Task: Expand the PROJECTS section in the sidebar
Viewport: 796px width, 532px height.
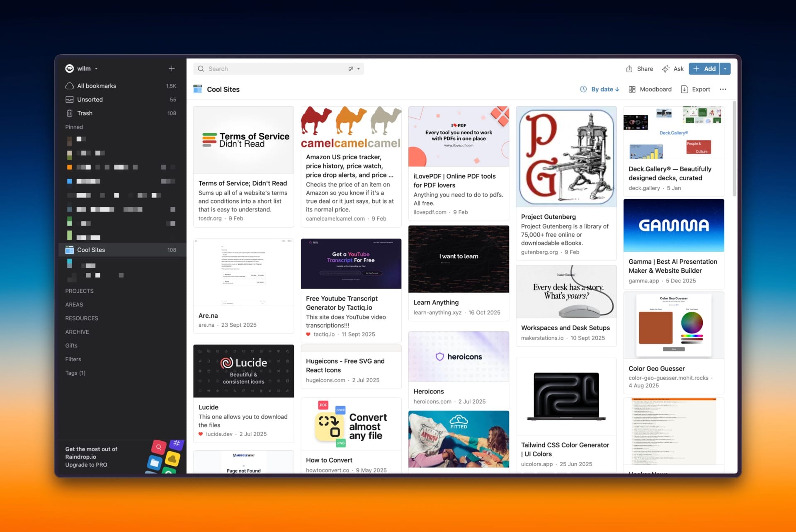Action: (x=79, y=291)
